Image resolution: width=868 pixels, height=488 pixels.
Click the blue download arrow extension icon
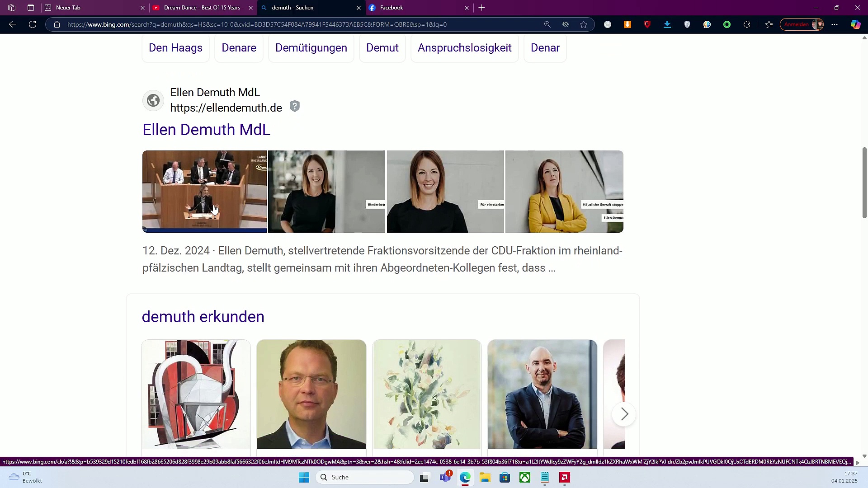(667, 24)
